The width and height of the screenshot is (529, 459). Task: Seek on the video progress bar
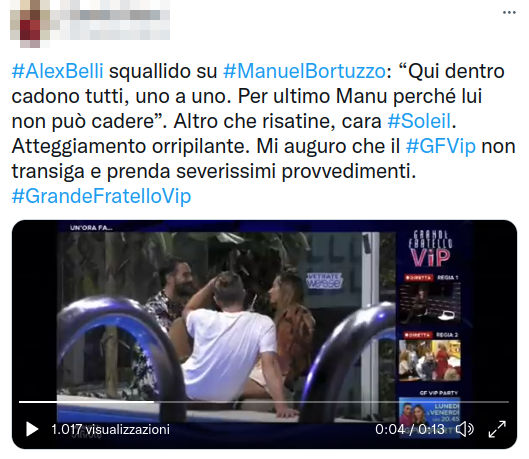(x=264, y=402)
